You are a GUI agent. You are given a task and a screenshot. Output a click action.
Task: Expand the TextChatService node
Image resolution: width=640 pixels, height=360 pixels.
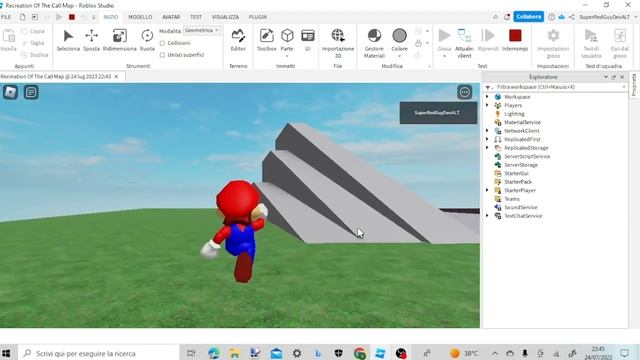coord(487,216)
